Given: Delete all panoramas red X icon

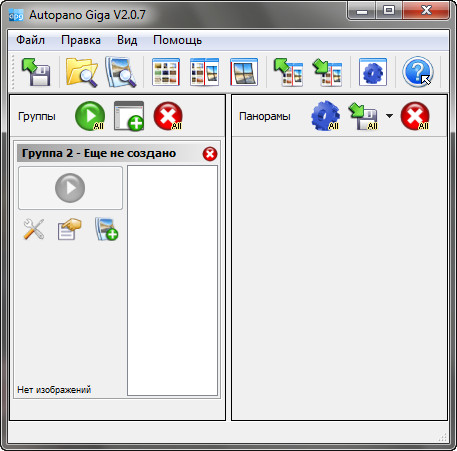Looking at the screenshot, I should click(x=415, y=116).
